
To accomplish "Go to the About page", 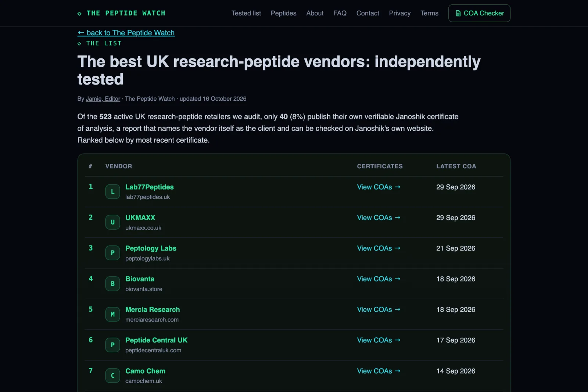I will click(315, 13).
